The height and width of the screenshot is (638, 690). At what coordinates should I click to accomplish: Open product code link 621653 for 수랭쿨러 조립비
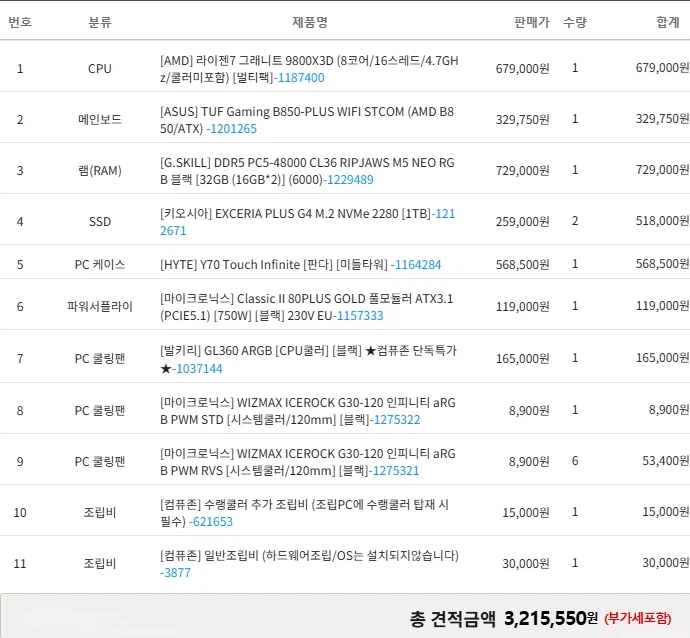(213, 522)
